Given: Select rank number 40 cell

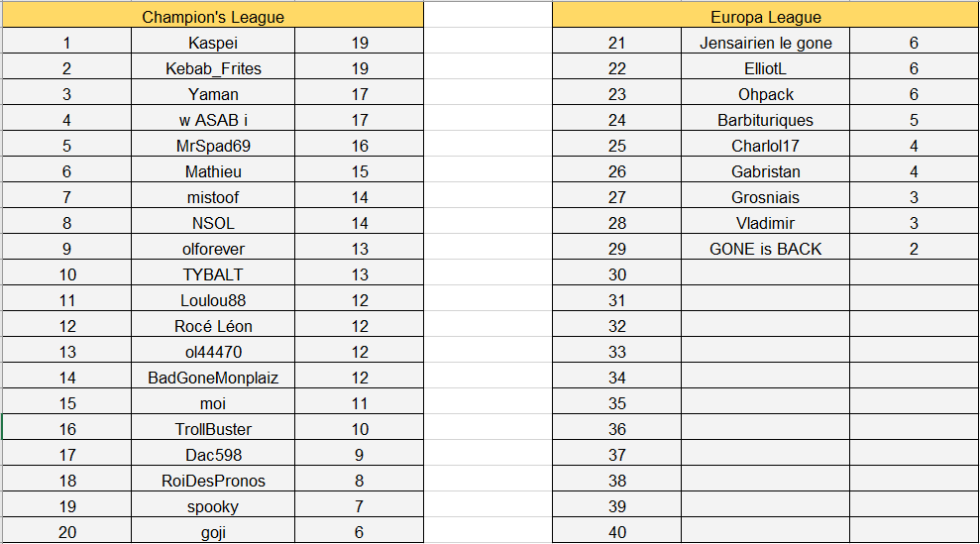Looking at the screenshot, I should point(616,532).
